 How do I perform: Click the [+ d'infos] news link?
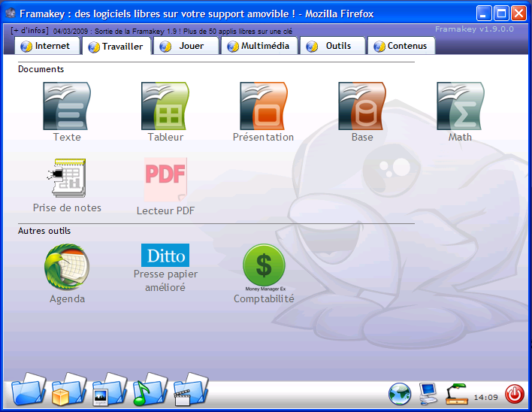point(30,31)
